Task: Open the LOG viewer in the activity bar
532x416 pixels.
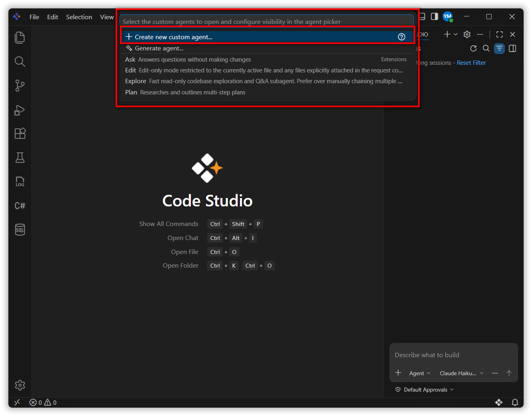Action: click(20, 182)
